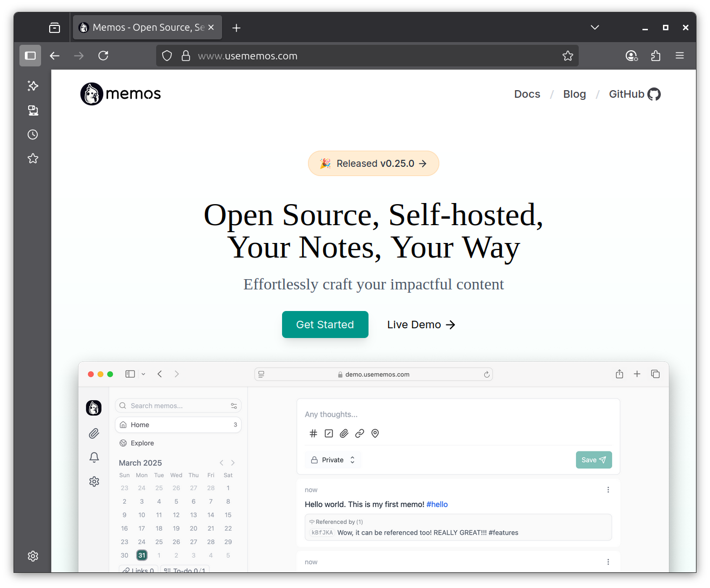Open the resources paperclip sidebar icon
Screen dimensions: 710x588
click(x=94, y=434)
